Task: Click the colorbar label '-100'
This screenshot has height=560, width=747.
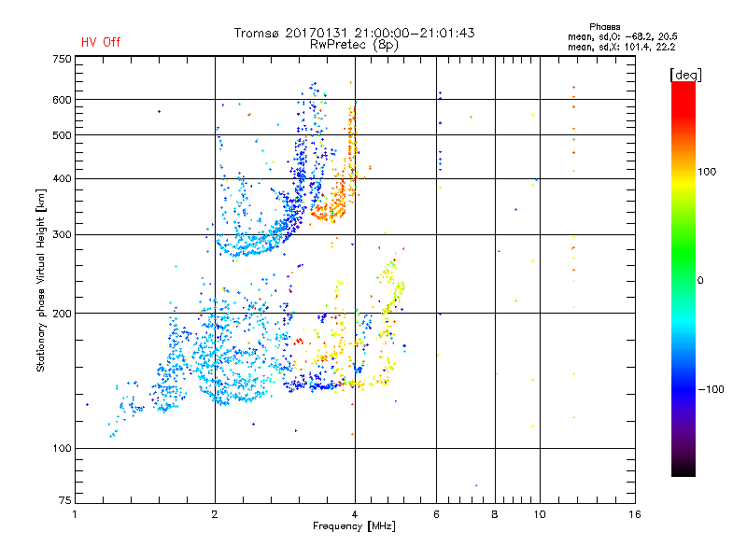Action: pyautogui.click(x=711, y=389)
